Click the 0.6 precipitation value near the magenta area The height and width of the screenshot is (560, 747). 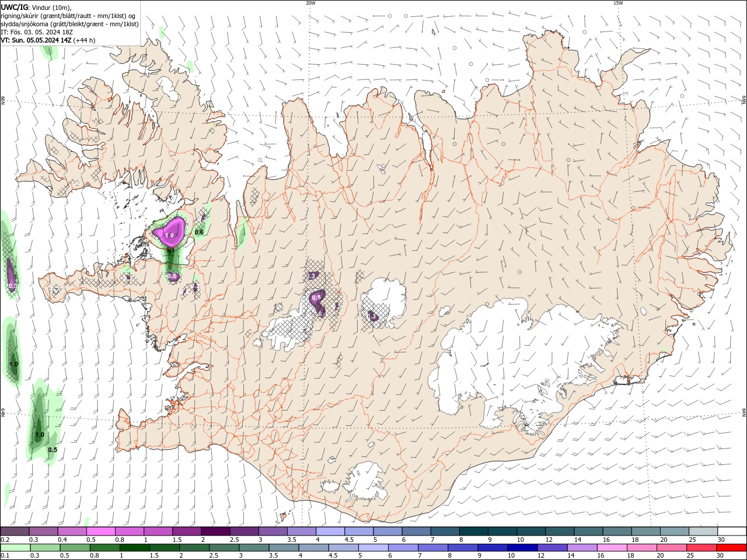click(199, 232)
